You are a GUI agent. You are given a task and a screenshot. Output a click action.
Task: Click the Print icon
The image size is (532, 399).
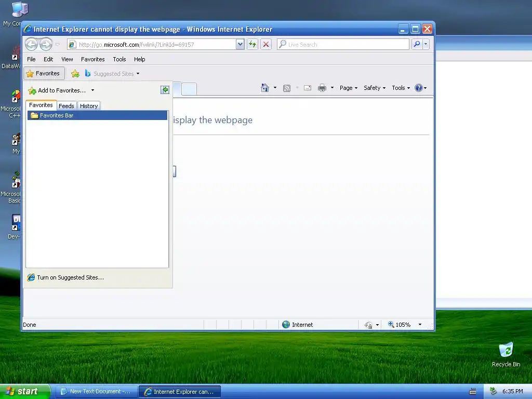point(322,88)
